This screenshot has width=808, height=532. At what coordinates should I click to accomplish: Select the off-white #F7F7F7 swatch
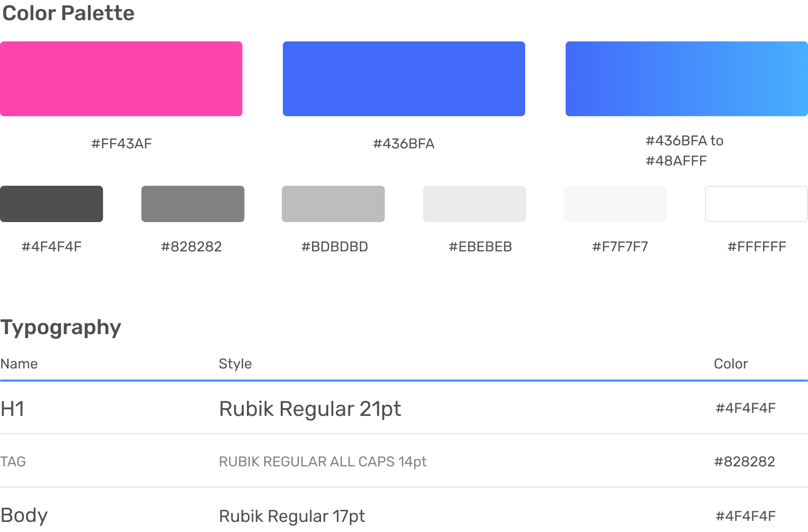click(615, 204)
